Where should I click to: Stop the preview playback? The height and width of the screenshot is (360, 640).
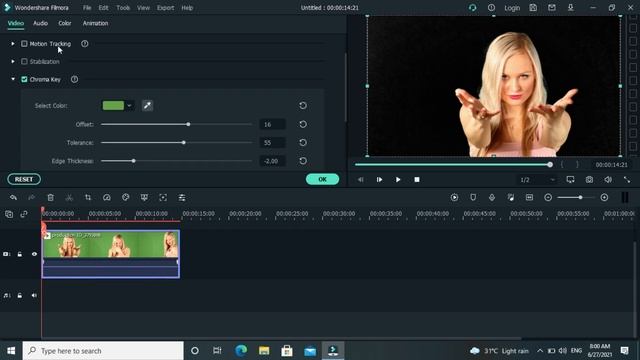(x=417, y=180)
